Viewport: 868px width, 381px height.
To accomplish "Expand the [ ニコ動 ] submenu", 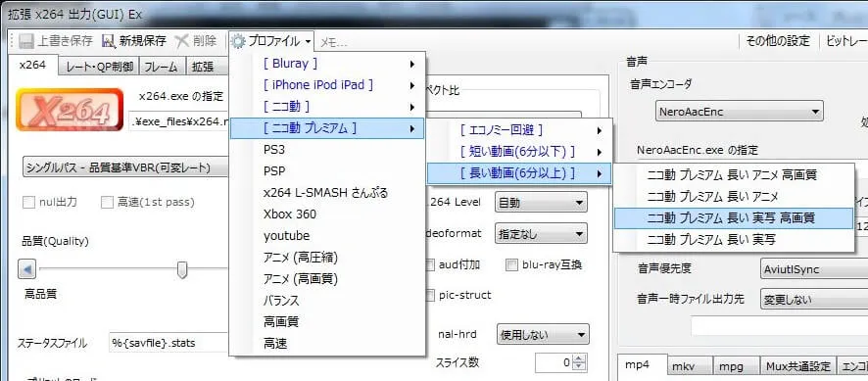I will coord(328,107).
